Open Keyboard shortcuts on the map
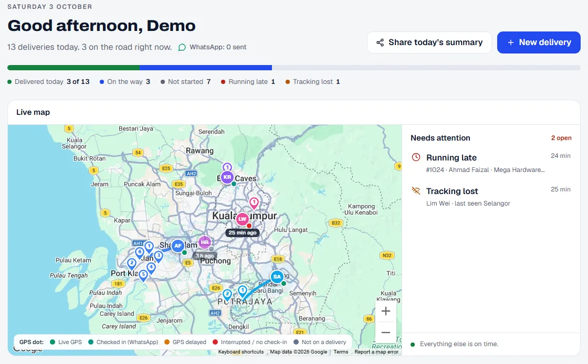This screenshot has width=588, height=364. 241,351
